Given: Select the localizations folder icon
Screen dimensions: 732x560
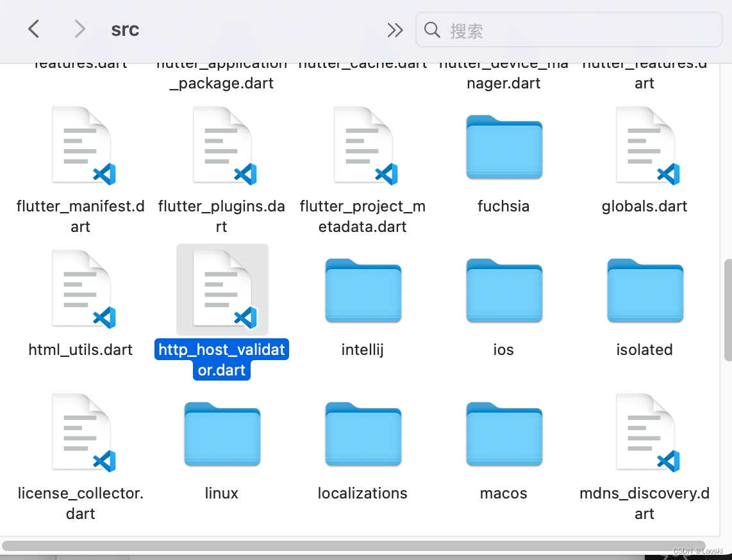Looking at the screenshot, I should [363, 434].
